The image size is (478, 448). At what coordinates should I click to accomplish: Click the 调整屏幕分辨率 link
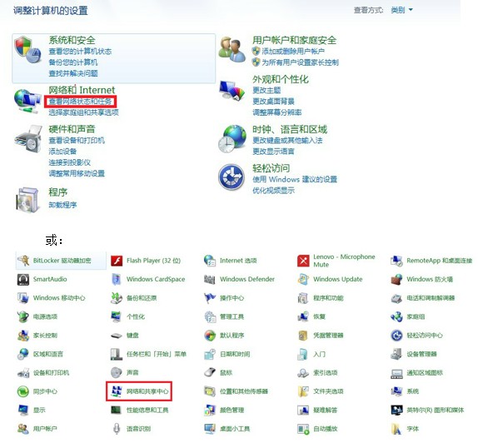276,112
